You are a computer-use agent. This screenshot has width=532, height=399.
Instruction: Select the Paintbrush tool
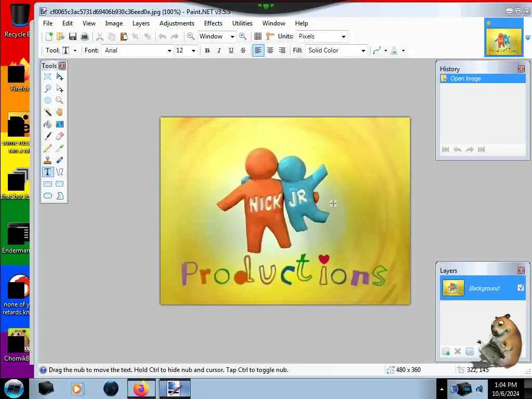point(48,136)
